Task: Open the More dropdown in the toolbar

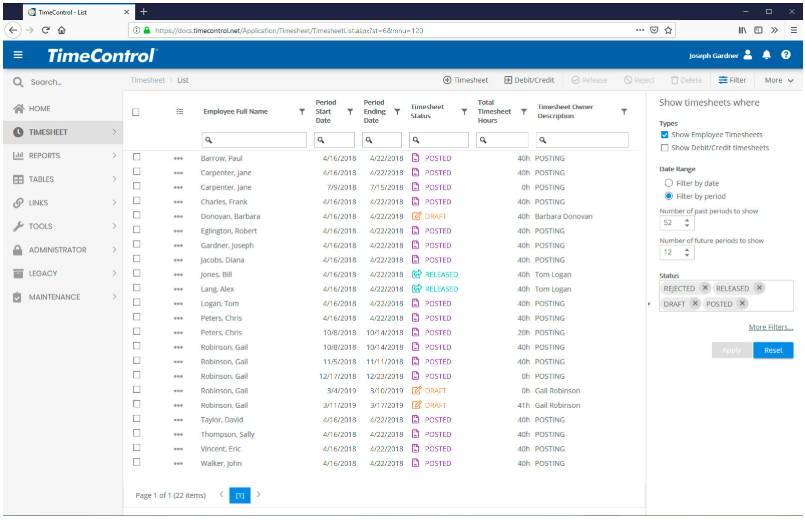Action: pyautogui.click(x=779, y=80)
